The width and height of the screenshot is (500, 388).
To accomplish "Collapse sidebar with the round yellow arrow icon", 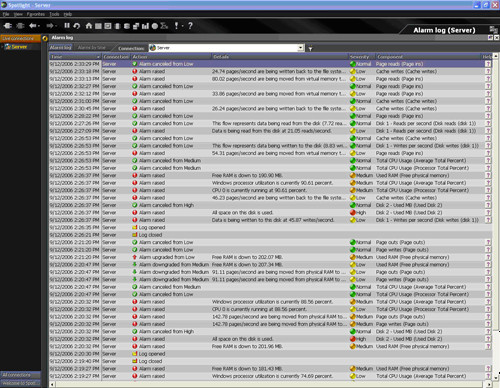I will click(45, 38).
